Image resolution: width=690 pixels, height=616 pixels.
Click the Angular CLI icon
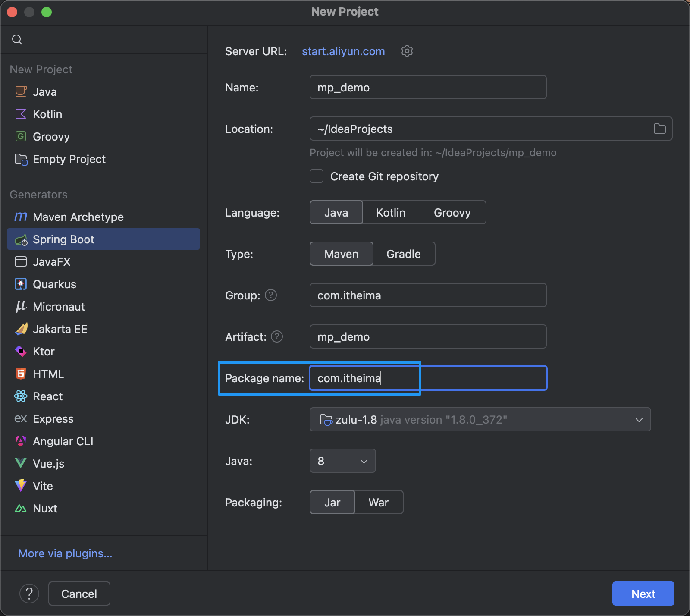[21, 440]
